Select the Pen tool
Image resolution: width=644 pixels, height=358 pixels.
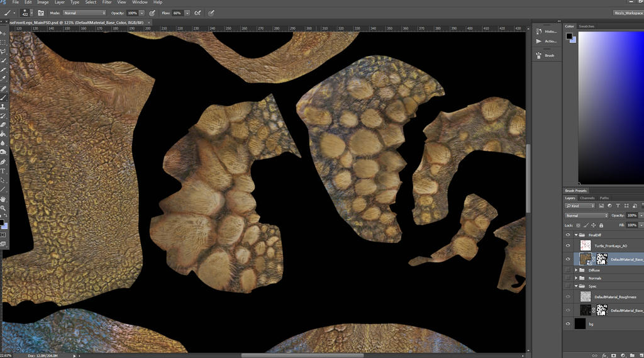tap(3, 162)
